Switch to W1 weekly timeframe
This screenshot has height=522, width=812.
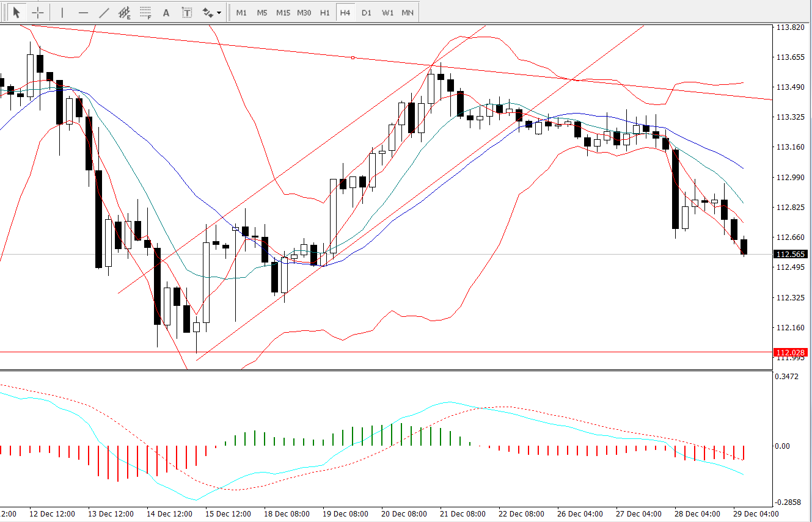click(x=387, y=12)
